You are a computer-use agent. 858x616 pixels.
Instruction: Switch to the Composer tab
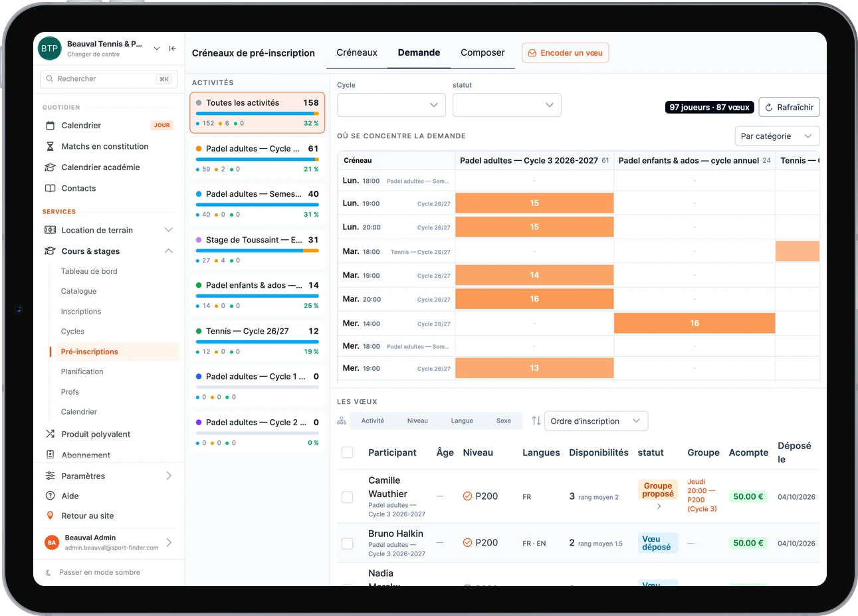pyautogui.click(x=483, y=52)
